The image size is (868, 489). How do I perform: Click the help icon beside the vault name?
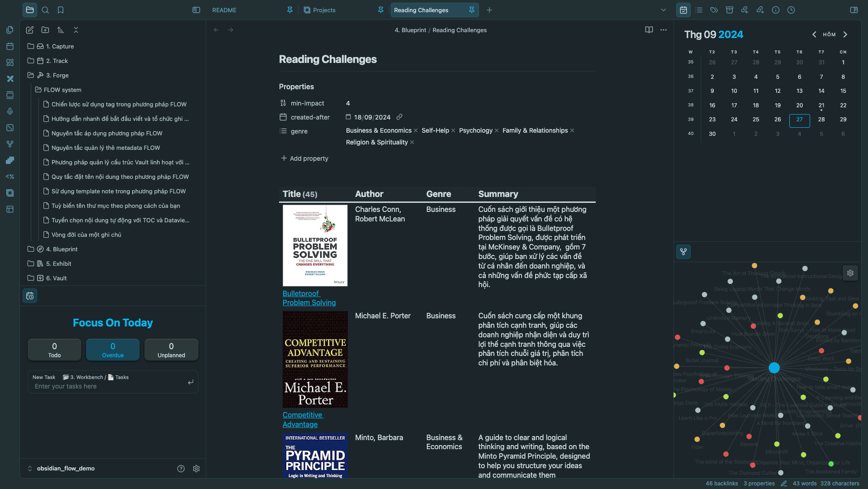point(181,469)
